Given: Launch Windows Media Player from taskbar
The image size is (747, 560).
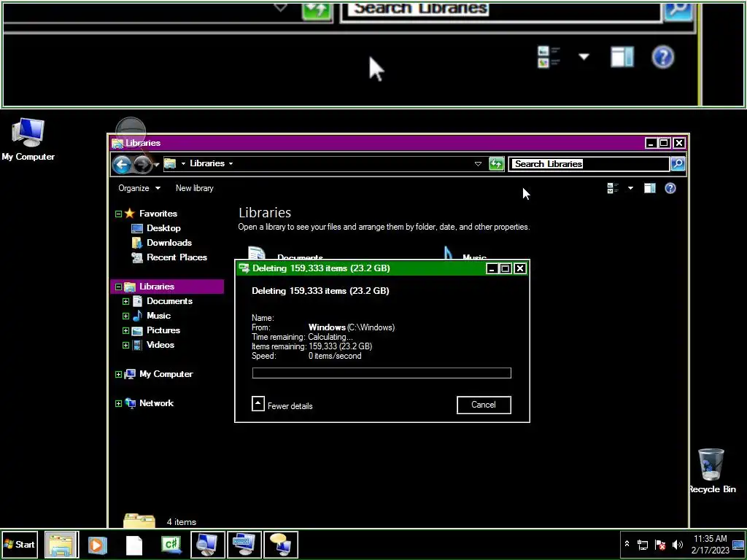Looking at the screenshot, I should (97, 545).
